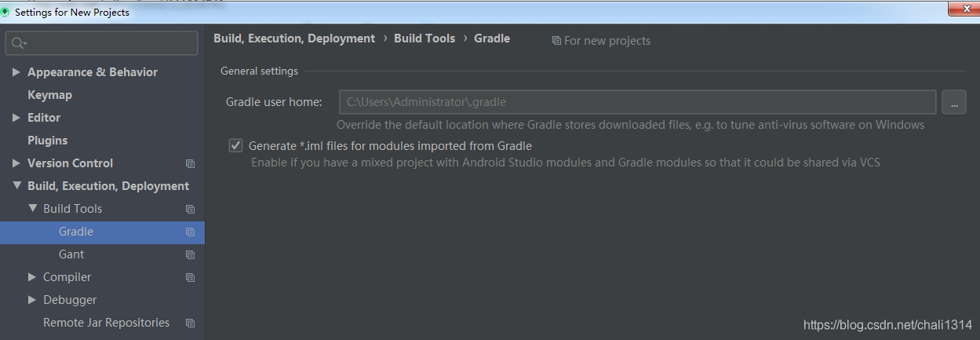Viewport: 980px width, 340px height.
Task: Expand the Editor section arrow
Action: tap(16, 118)
